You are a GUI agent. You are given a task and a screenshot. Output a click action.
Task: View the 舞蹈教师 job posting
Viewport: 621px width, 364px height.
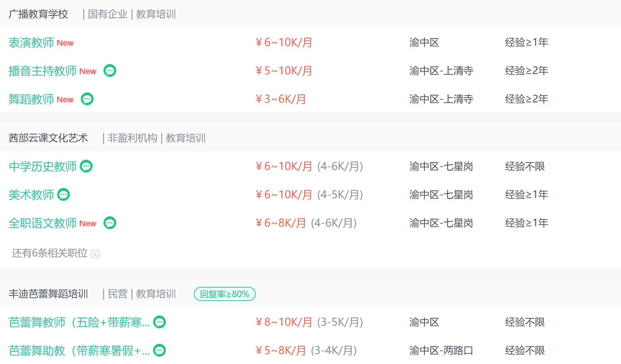click(31, 99)
